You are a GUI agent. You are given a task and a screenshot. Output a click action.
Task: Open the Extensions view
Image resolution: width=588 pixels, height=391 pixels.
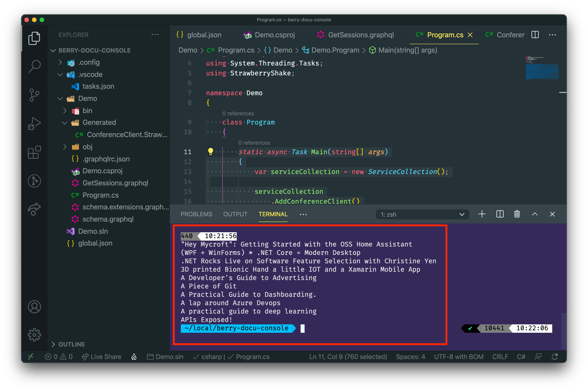pyautogui.click(x=34, y=152)
